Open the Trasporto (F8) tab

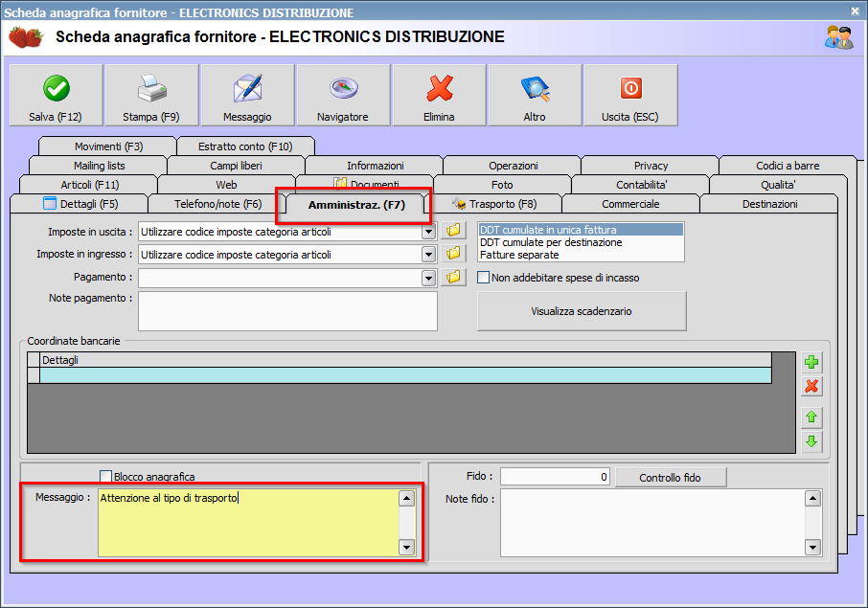(495, 204)
